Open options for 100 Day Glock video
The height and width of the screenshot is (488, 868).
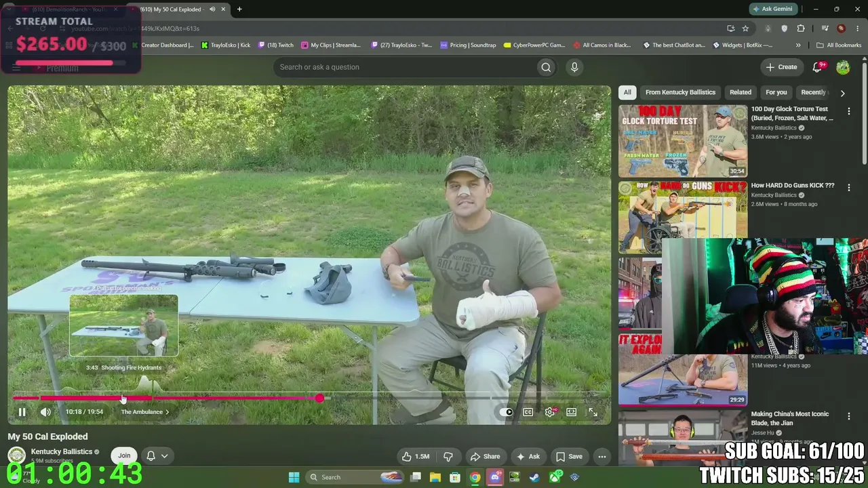(x=848, y=111)
